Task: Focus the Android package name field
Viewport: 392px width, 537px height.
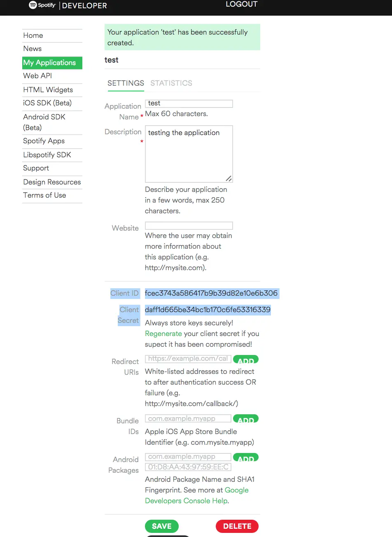Action: point(188,457)
